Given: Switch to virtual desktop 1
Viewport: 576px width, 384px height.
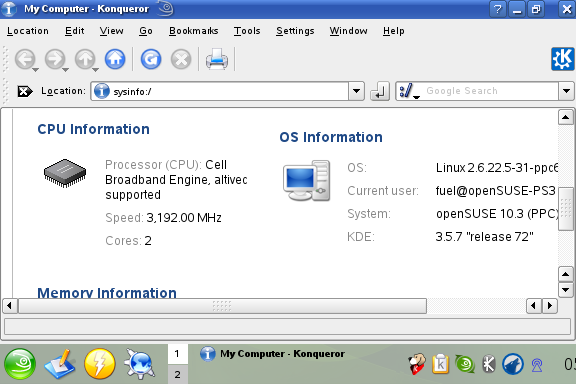Looking at the screenshot, I should pyautogui.click(x=178, y=354).
